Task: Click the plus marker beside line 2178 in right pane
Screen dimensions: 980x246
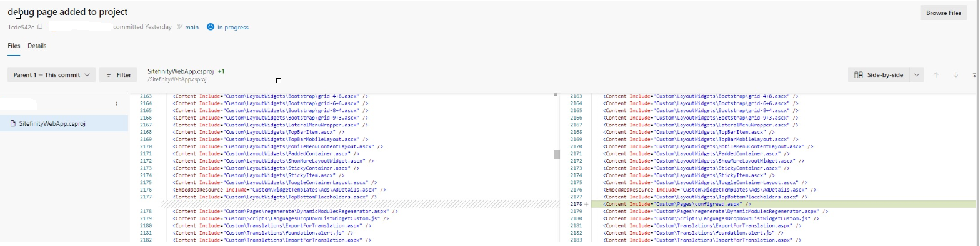Action: pos(586,204)
